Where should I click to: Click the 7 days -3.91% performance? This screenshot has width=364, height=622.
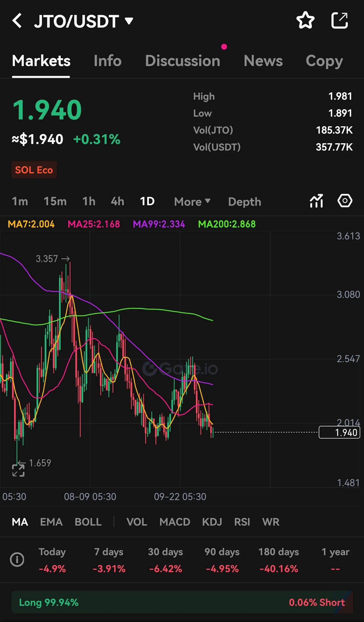pos(109,560)
